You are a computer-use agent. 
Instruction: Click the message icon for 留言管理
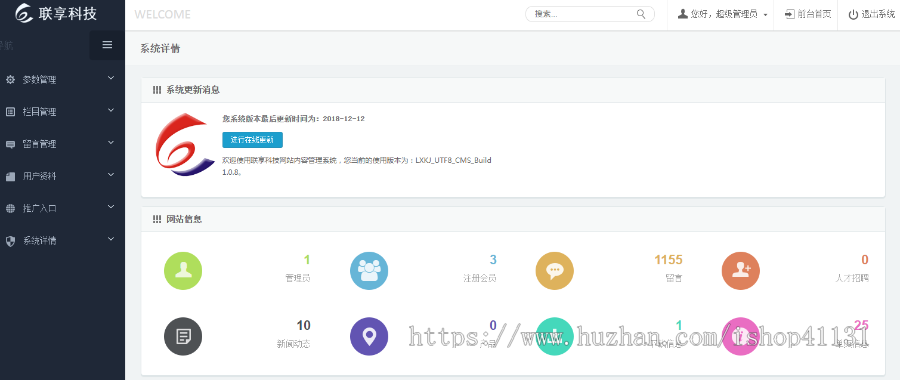(10, 144)
